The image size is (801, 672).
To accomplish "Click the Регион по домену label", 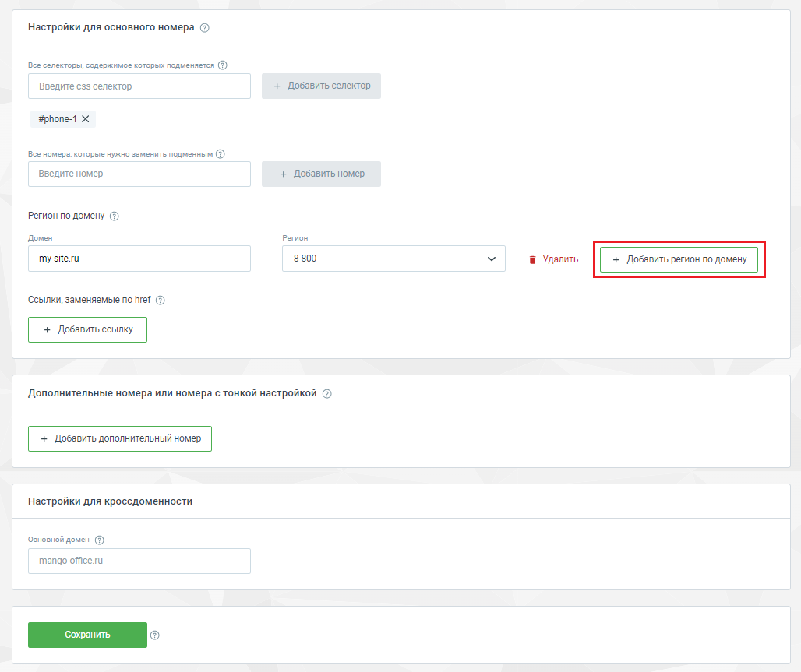I will [x=66, y=216].
